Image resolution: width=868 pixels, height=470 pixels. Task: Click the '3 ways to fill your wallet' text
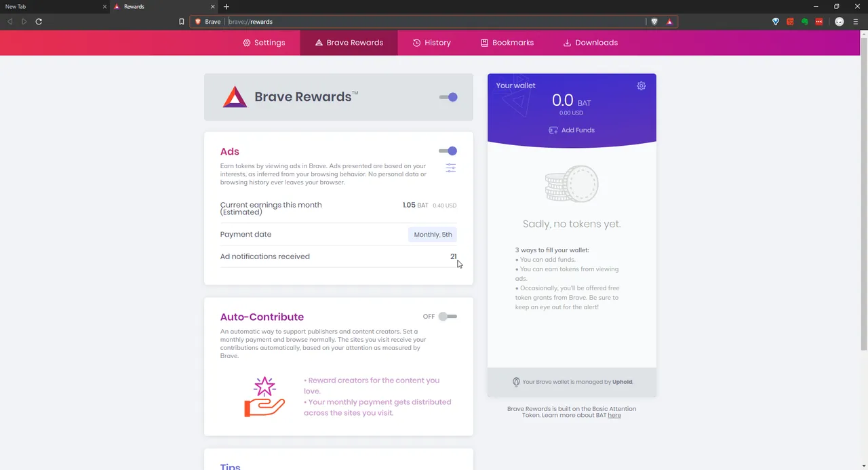pos(552,250)
